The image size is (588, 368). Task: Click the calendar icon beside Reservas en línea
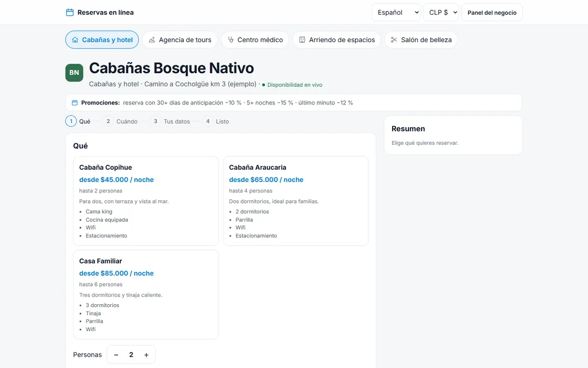(70, 12)
